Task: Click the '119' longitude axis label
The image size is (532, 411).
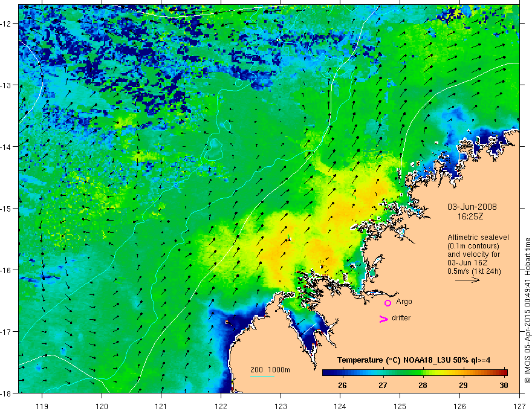Action: (42, 407)
